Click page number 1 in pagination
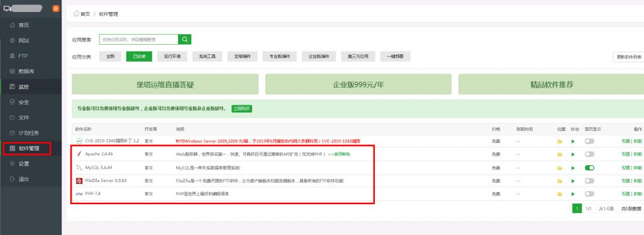 tap(577, 209)
